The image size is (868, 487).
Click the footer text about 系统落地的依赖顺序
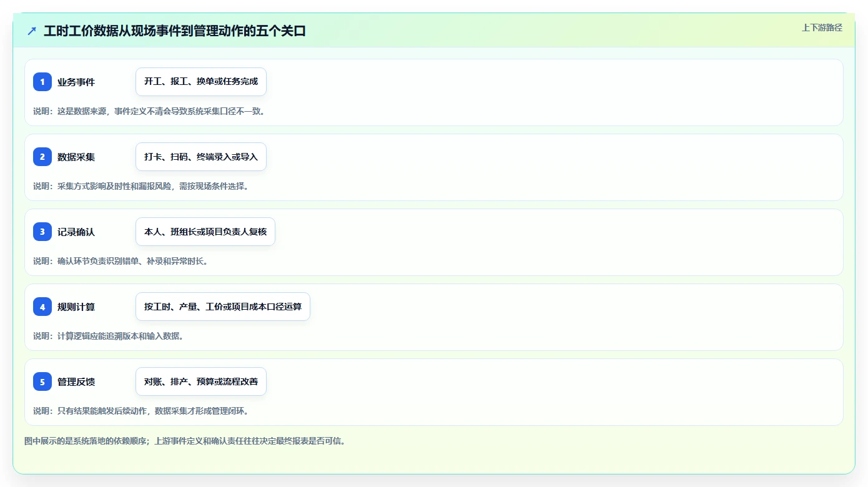tap(185, 441)
